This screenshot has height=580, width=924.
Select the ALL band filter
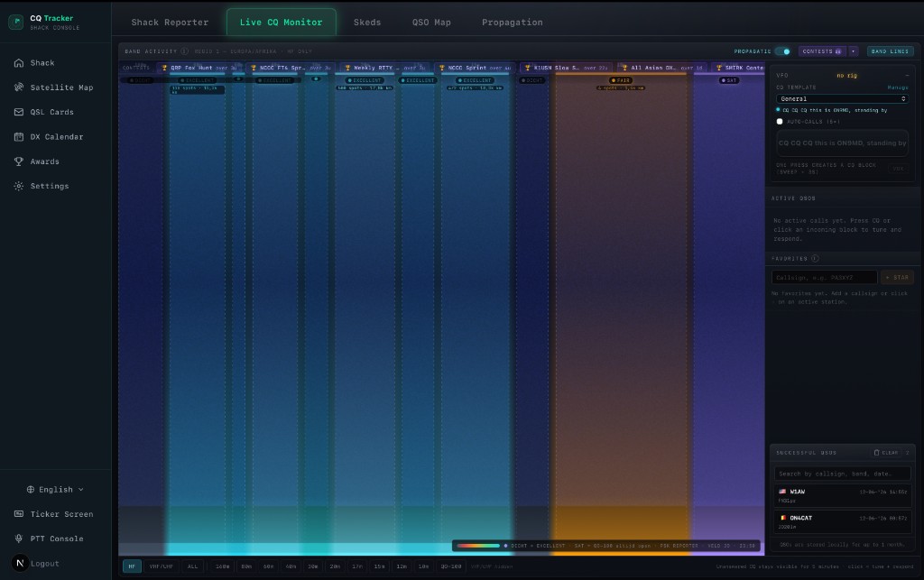pyautogui.click(x=193, y=566)
